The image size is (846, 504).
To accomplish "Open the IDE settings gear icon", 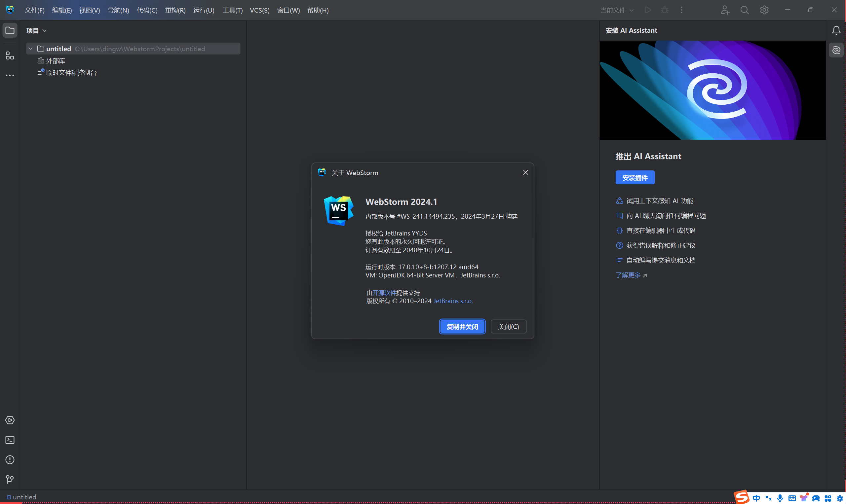I will [x=764, y=10].
